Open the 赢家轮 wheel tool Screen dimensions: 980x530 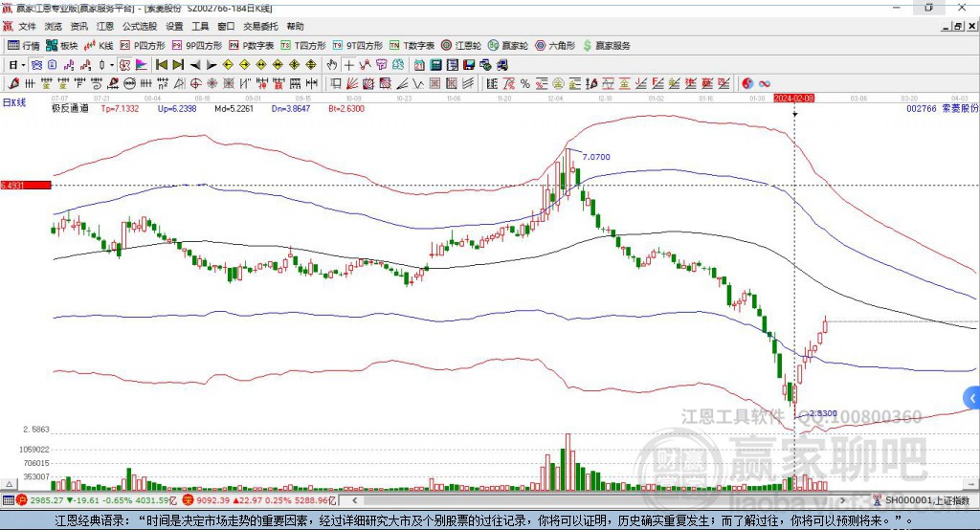pos(508,46)
